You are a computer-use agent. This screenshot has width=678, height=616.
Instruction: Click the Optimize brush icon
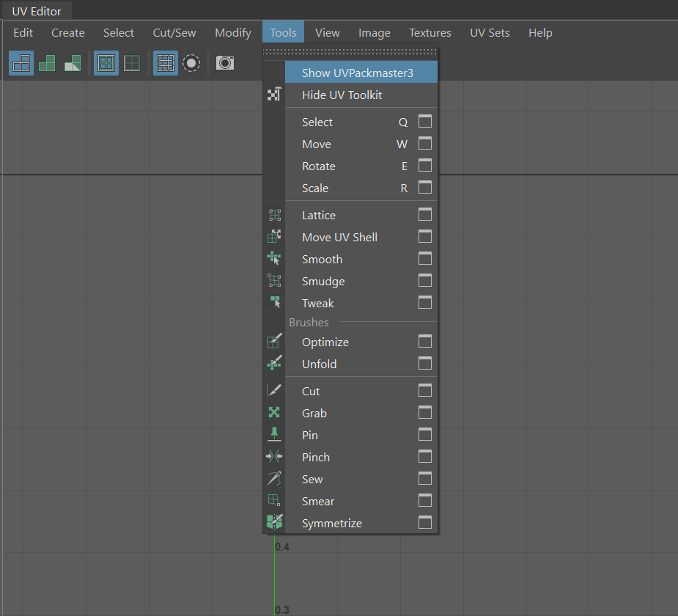pyautogui.click(x=274, y=341)
